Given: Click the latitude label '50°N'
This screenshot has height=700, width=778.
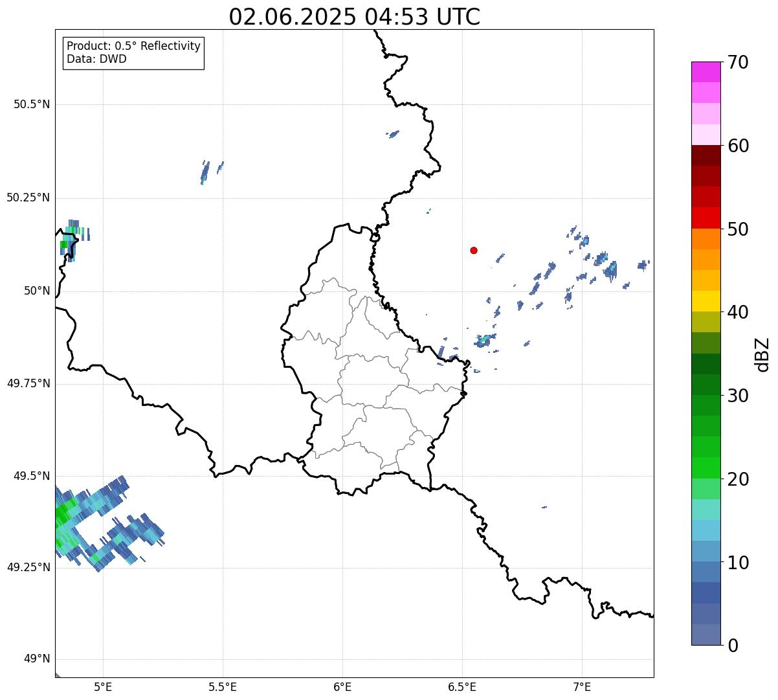Looking at the screenshot, I should pos(38,291).
